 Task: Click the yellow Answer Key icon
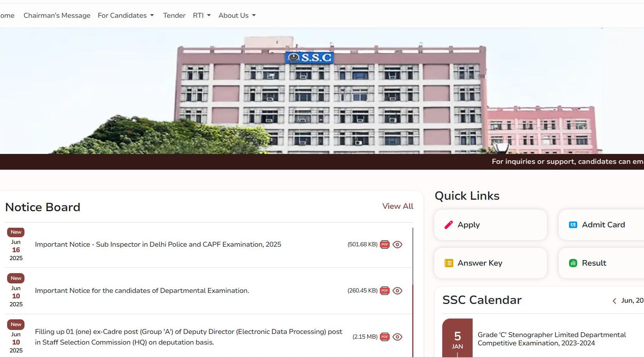(449, 263)
